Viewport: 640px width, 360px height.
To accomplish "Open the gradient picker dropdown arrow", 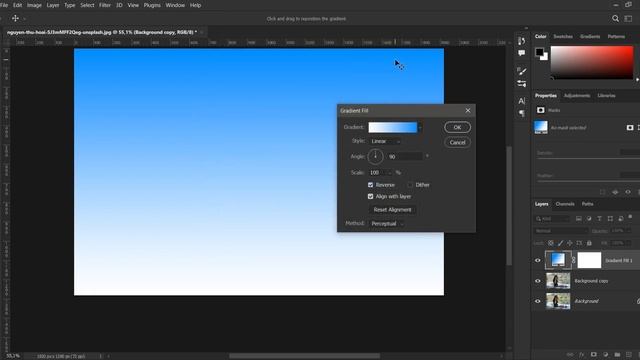I will tap(420, 127).
